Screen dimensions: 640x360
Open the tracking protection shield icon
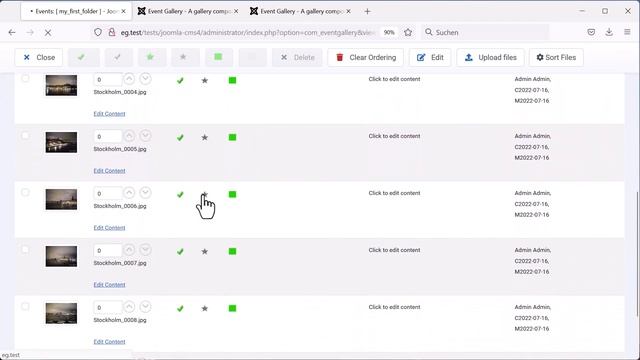(x=98, y=32)
